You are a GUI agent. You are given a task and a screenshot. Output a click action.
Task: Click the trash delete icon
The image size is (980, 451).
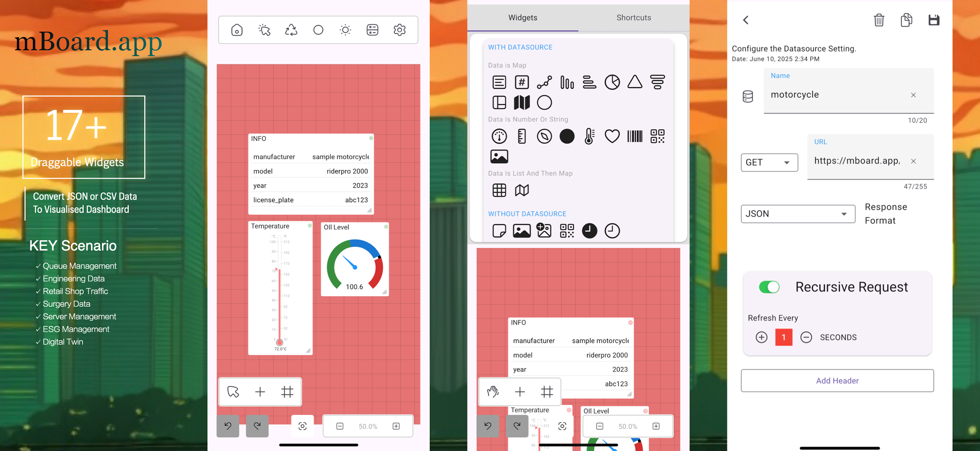coord(879,20)
